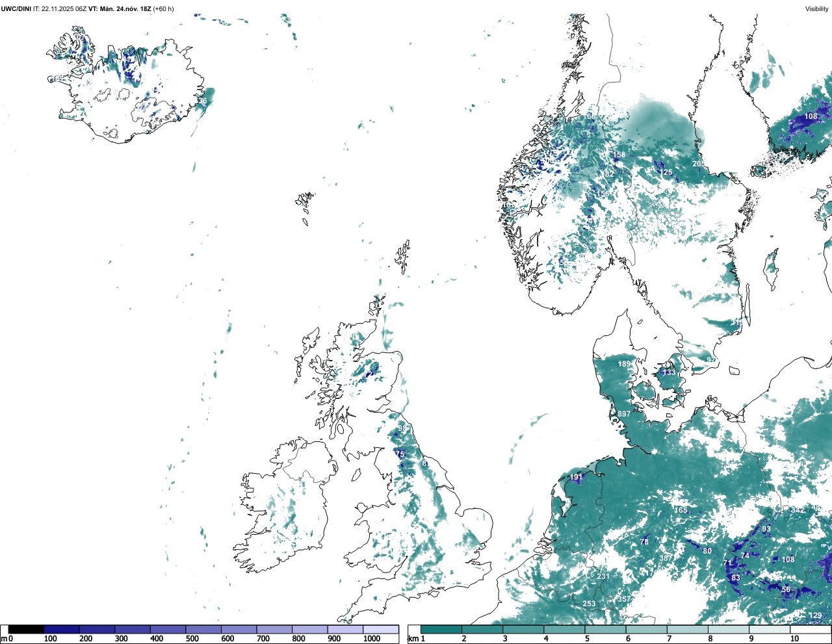Click the '357' map value label
This screenshot has height=644, width=832.
(624, 599)
